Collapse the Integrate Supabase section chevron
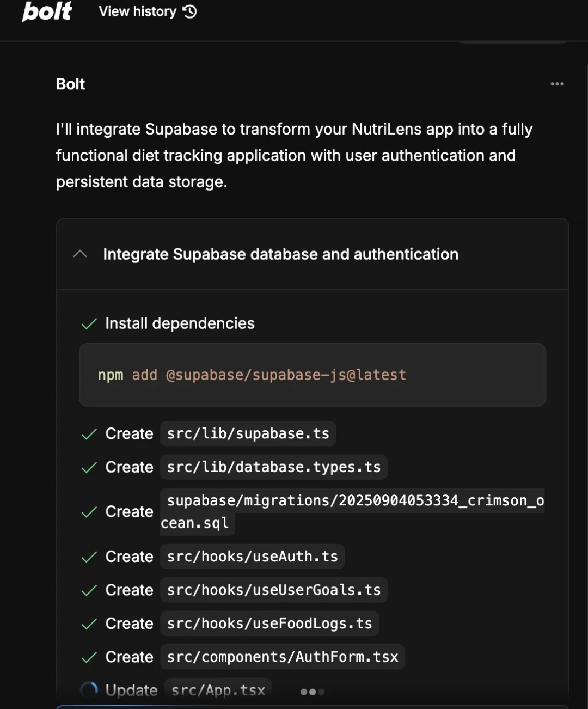Screen dimensions: 588x709 [x=80, y=254]
